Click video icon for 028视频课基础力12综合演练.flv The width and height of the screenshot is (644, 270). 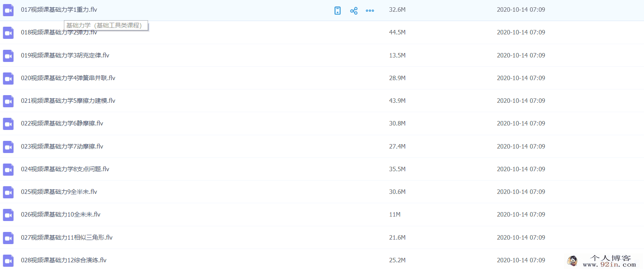(8, 261)
